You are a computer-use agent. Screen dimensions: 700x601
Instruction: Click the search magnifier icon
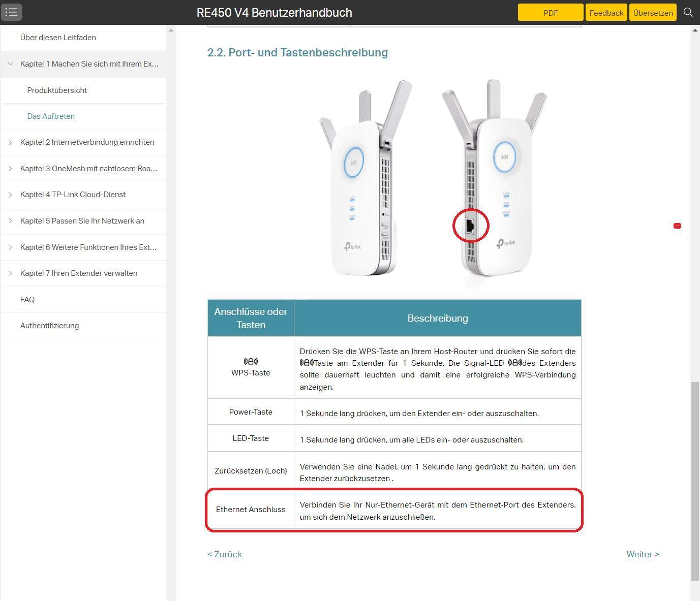click(688, 12)
